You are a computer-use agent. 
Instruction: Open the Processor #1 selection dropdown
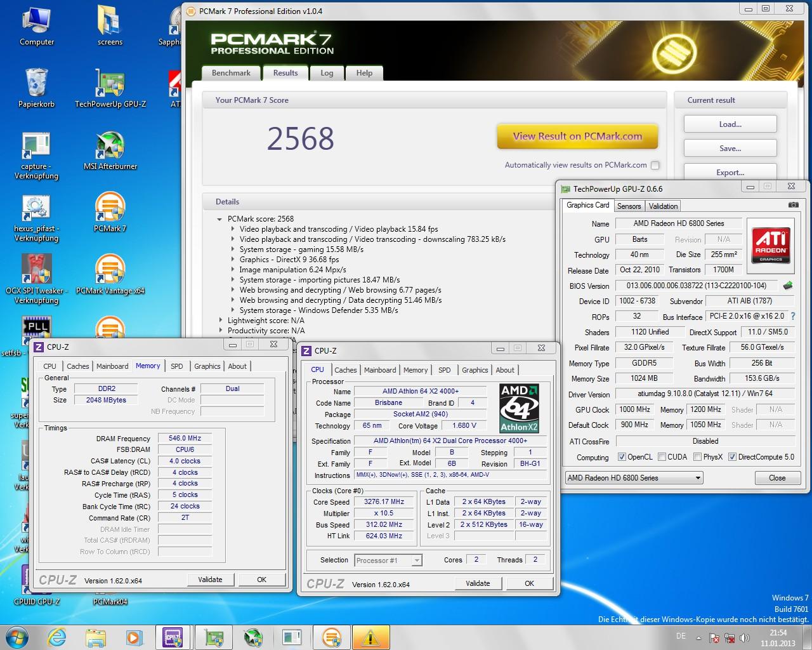[388, 560]
